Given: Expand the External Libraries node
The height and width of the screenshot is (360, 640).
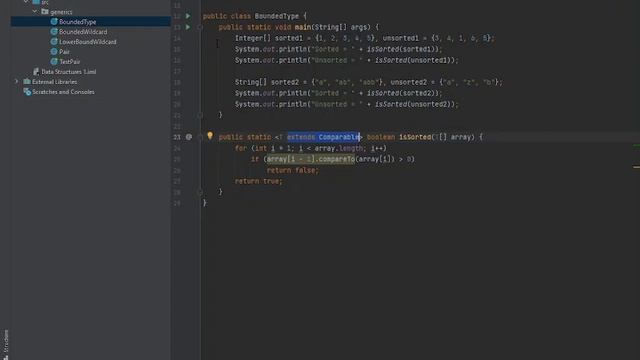Looking at the screenshot, I should [x=16, y=82].
